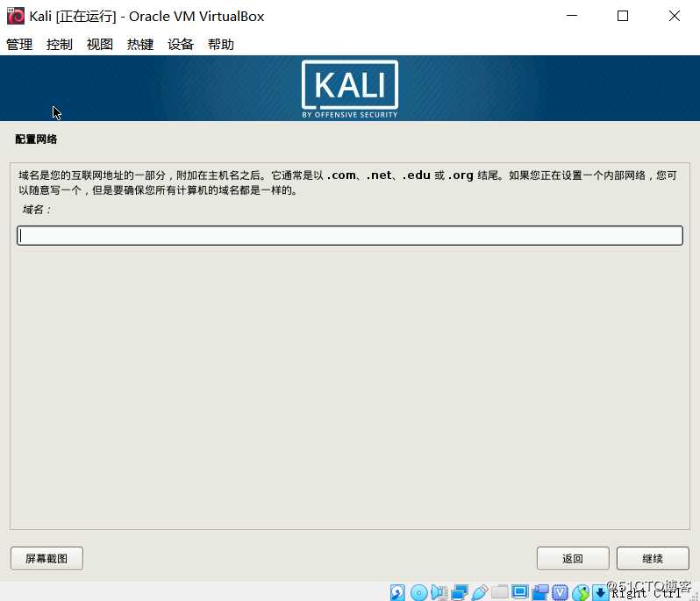Click the optical disc drive status icon
Viewport: 700px width, 601px height.
[x=418, y=592]
